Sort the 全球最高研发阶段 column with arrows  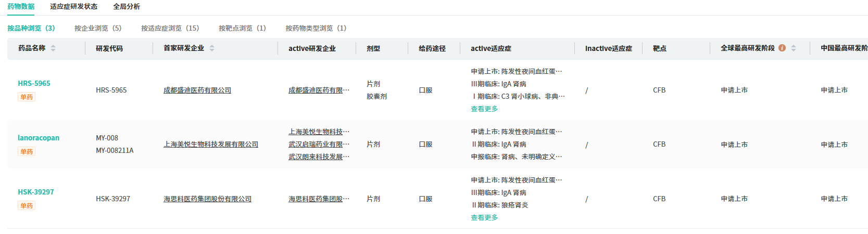coord(794,48)
